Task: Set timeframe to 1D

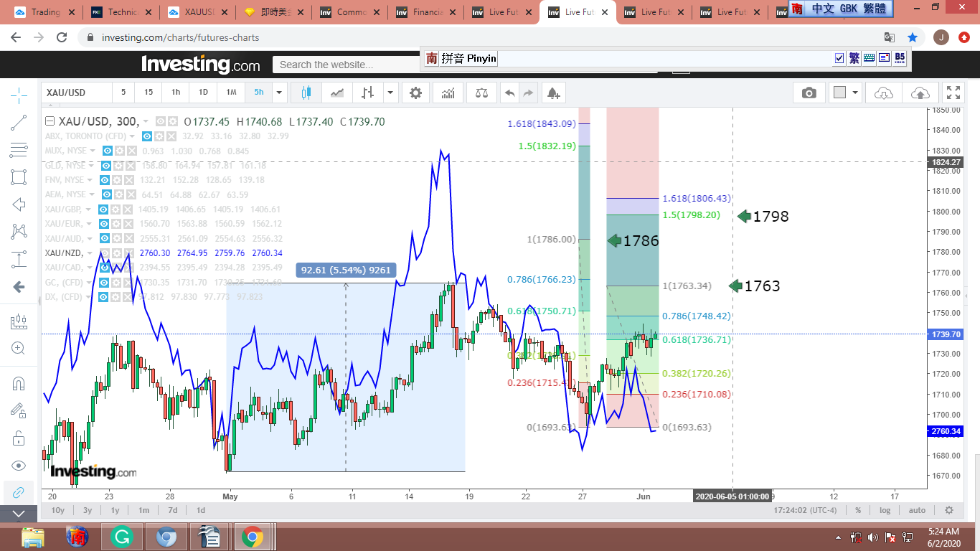Action: (203, 93)
